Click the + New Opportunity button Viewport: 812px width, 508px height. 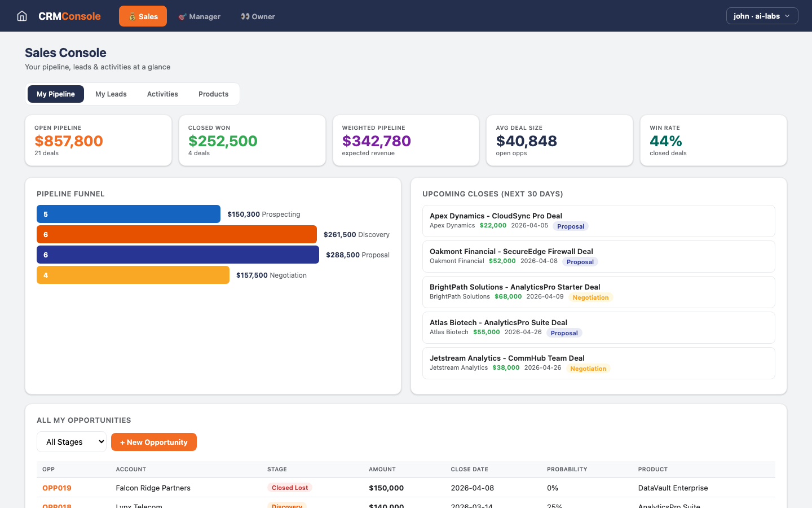click(153, 442)
